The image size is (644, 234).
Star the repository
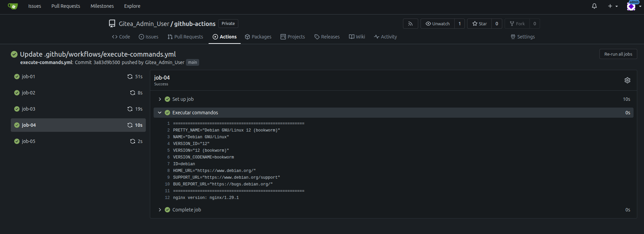480,24
